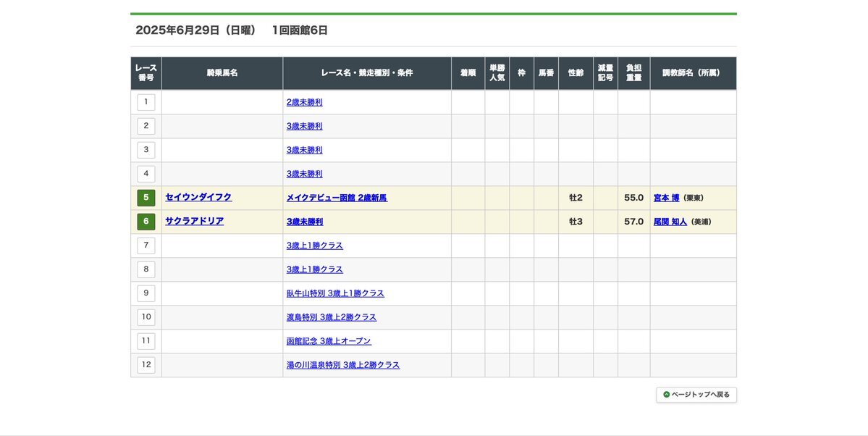
Task: Click the 枠 column header
Action: click(x=521, y=73)
